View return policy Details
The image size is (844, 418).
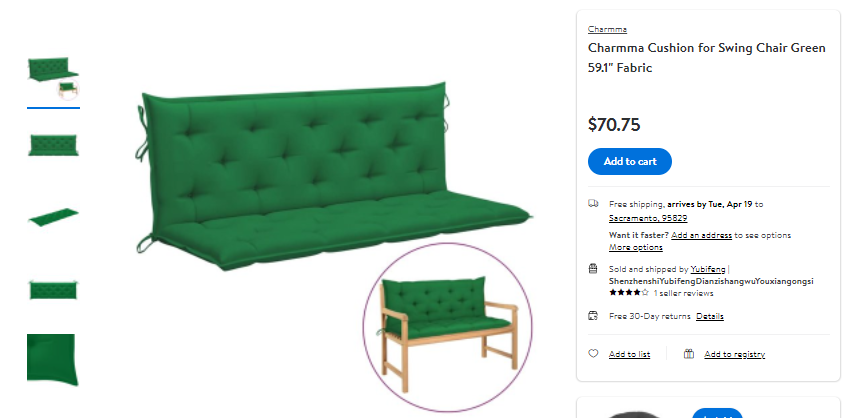coord(709,316)
